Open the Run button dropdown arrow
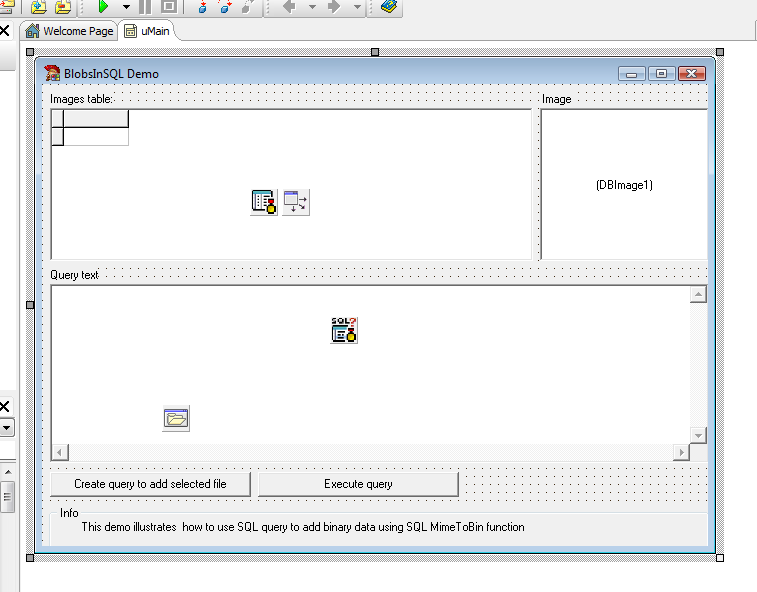The height and width of the screenshot is (592, 757). coord(126,7)
